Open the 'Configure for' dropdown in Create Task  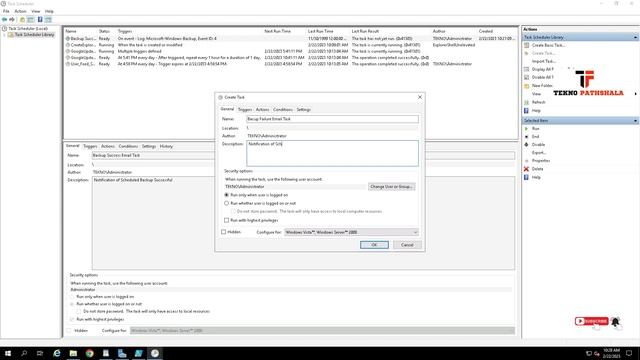(351, 232)
